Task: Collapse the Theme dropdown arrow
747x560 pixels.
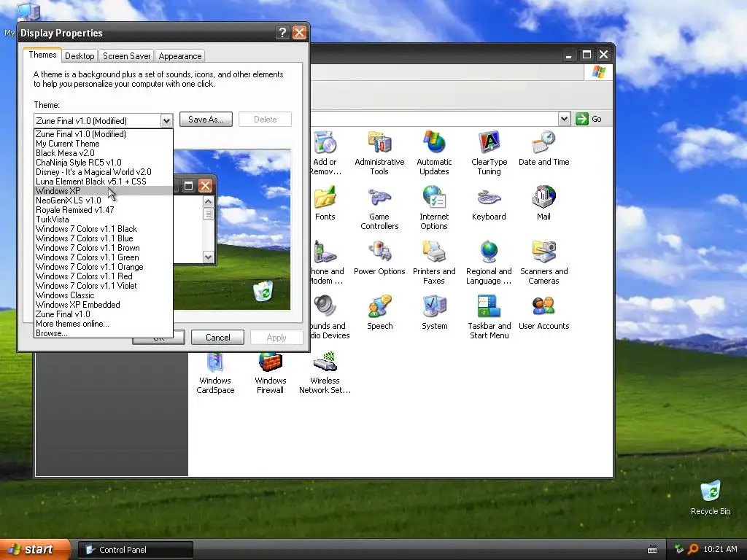Action: [166, 121]
